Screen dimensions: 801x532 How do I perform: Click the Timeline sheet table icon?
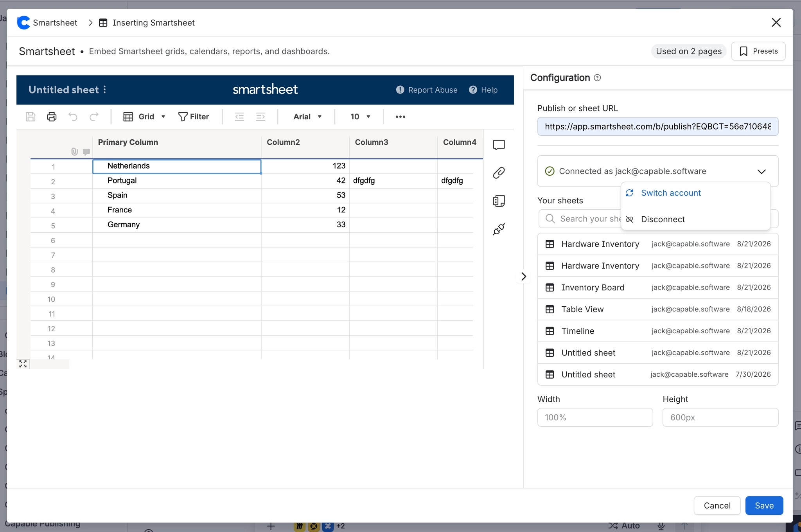[550, 331]
